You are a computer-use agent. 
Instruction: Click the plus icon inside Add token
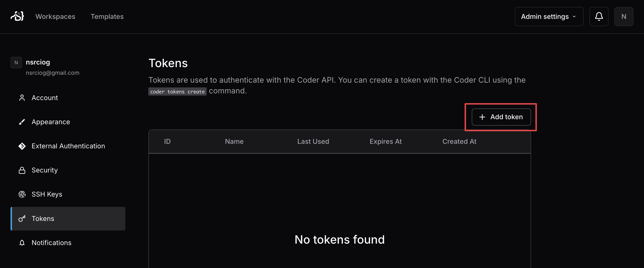tap(482, 117)
